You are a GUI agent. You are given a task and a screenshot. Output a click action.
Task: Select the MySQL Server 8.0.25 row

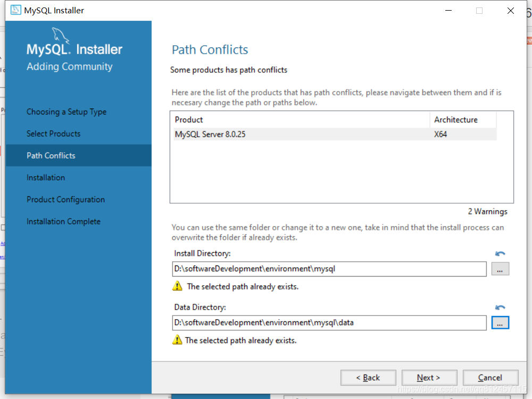click(x=335, y=135)
